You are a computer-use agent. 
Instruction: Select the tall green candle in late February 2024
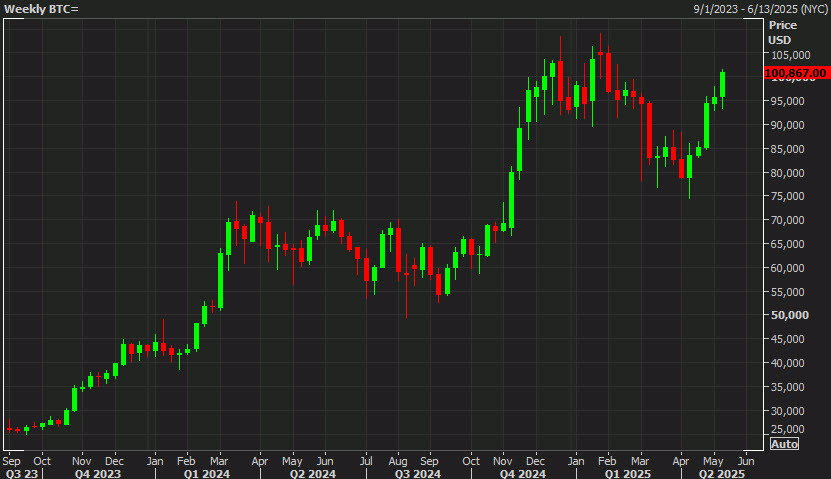click(221, 278)
